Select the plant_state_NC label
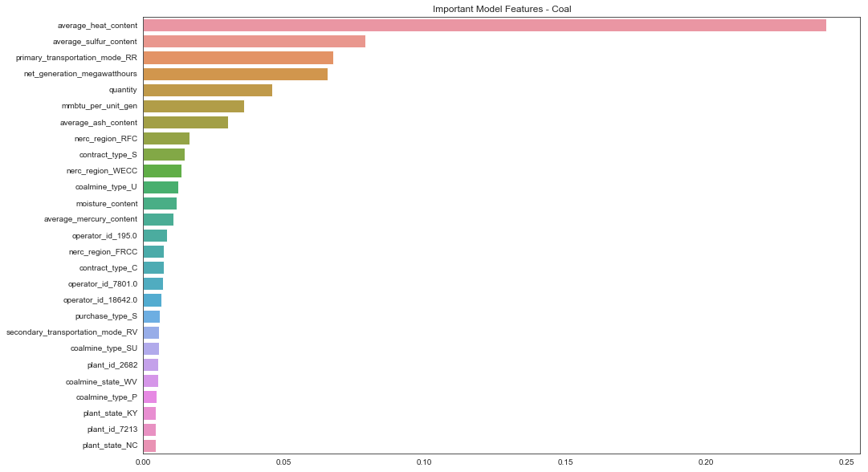 point(110,446)
